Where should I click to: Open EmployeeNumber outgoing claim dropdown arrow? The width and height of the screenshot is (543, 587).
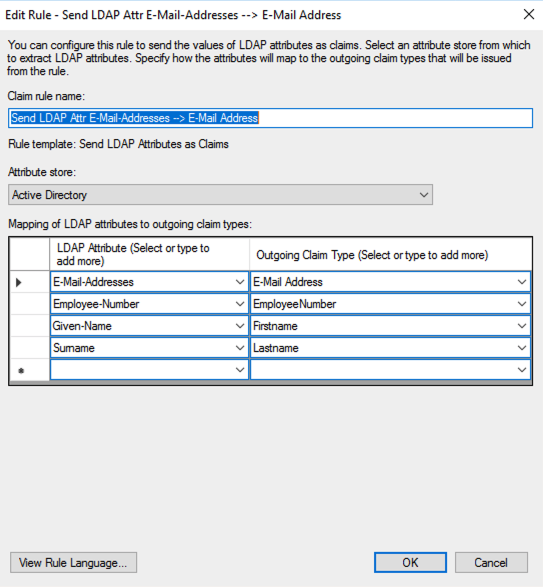[522, 304]
